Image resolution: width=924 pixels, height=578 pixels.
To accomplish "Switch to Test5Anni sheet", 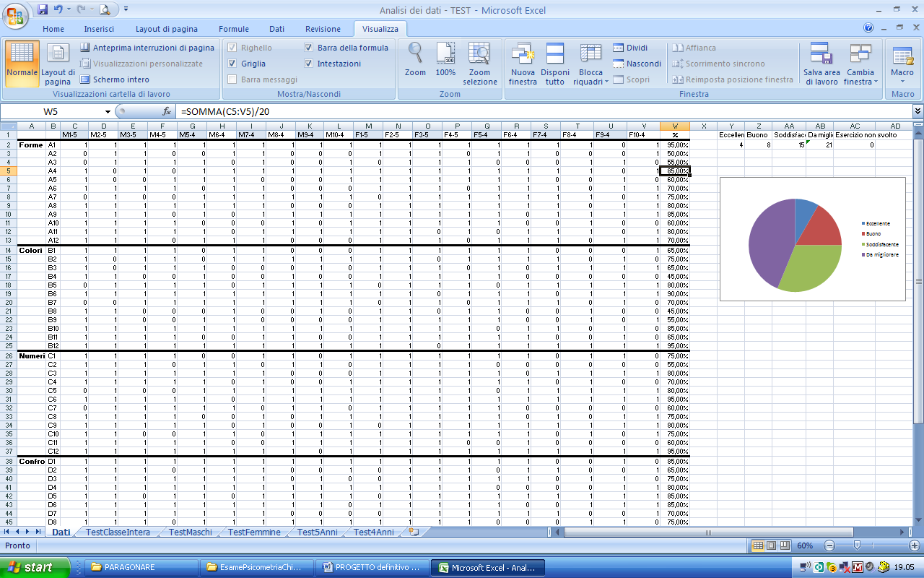I will click(316, 532).
